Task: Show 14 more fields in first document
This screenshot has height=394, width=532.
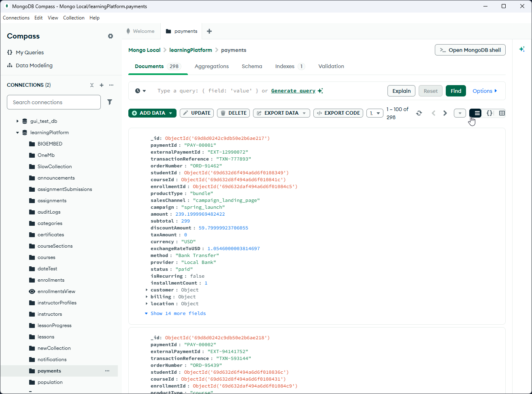Action: (x=175, y=313)
